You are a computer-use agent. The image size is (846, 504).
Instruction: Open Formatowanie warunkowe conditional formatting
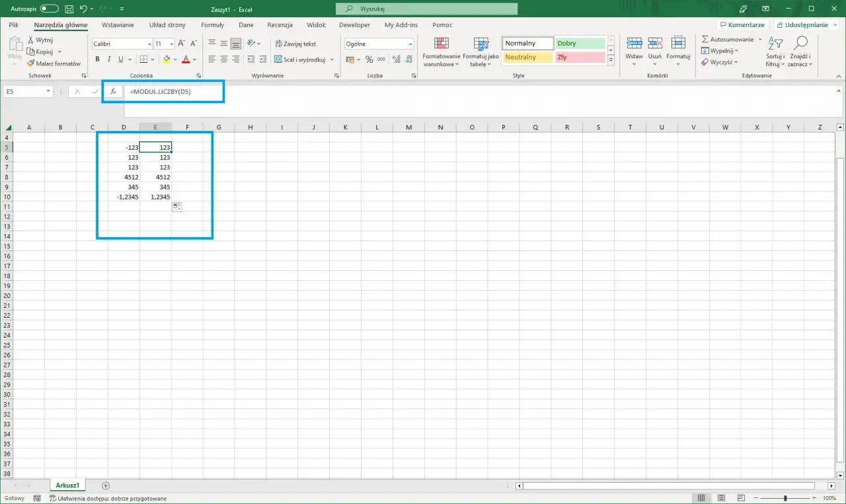442,52
